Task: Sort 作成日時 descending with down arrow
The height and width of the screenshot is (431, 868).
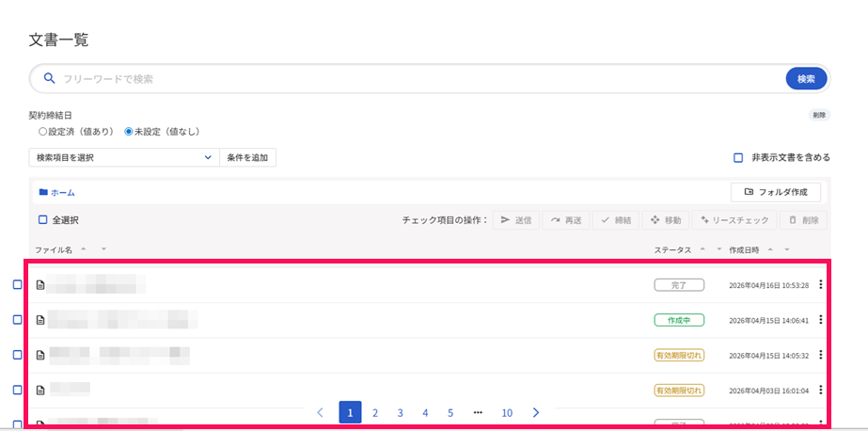Action: pyautogui.click(x=787, y=249)
